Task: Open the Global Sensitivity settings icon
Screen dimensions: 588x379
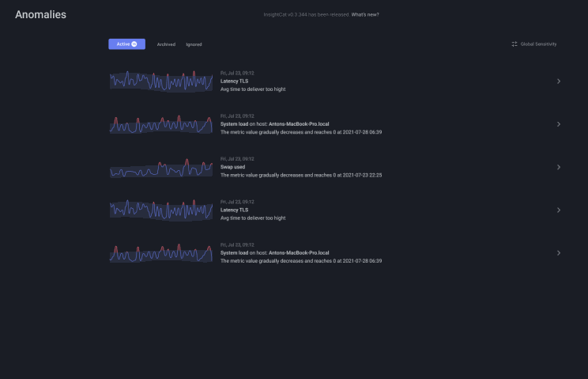Action: (x=514, y=44)
